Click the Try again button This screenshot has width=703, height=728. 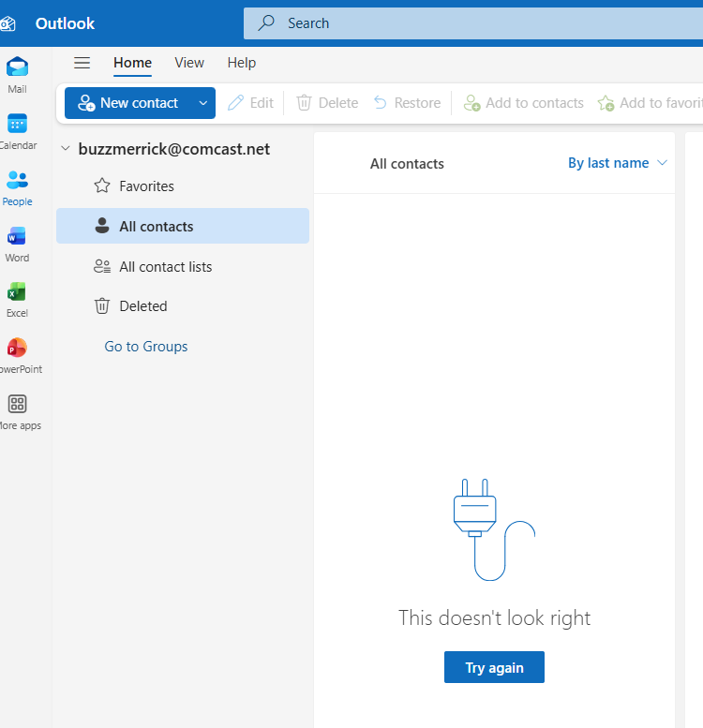[x=494, y=667]
